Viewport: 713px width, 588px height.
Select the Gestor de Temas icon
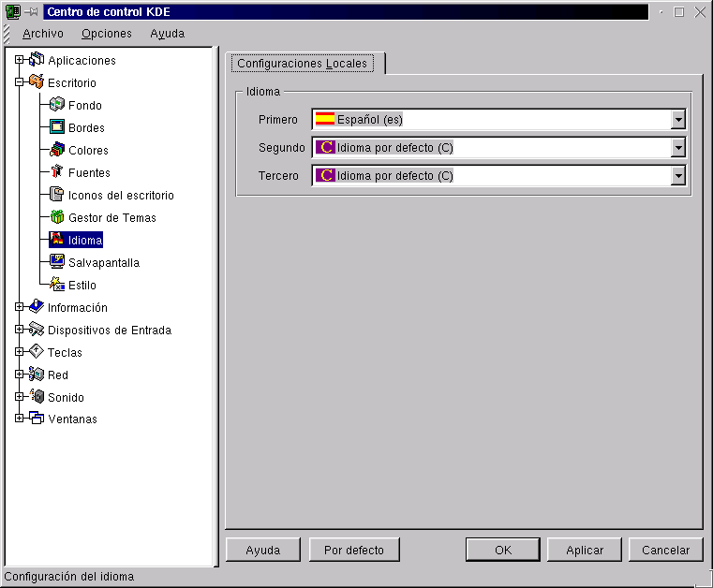[x=57, y=217]
